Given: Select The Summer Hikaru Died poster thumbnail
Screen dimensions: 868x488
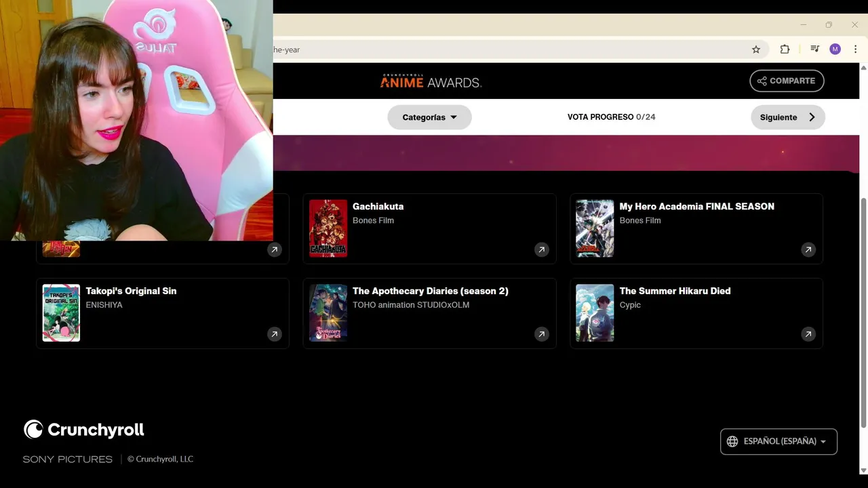Looking at the screenshot, I should (595, 312).
